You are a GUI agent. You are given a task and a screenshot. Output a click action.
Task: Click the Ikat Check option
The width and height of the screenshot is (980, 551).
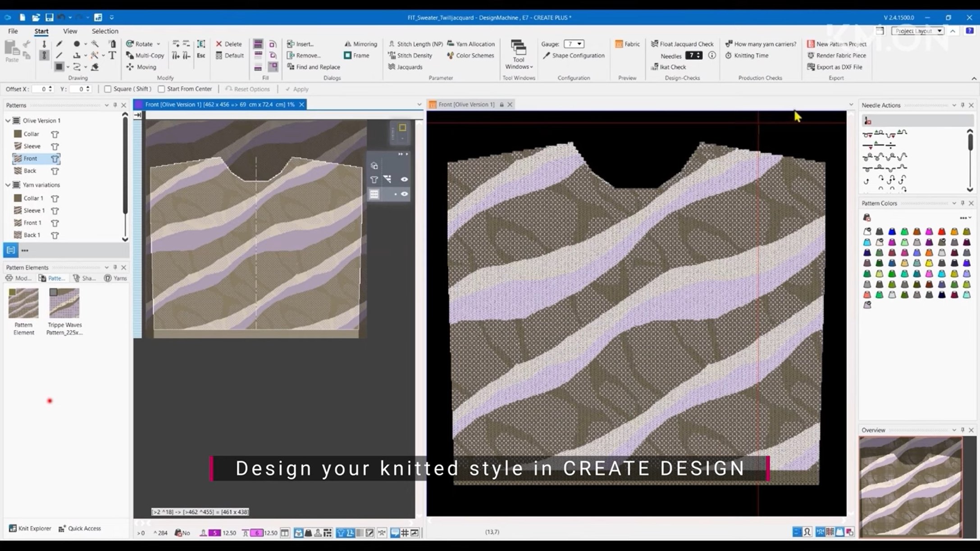click(x=671, y=67)
